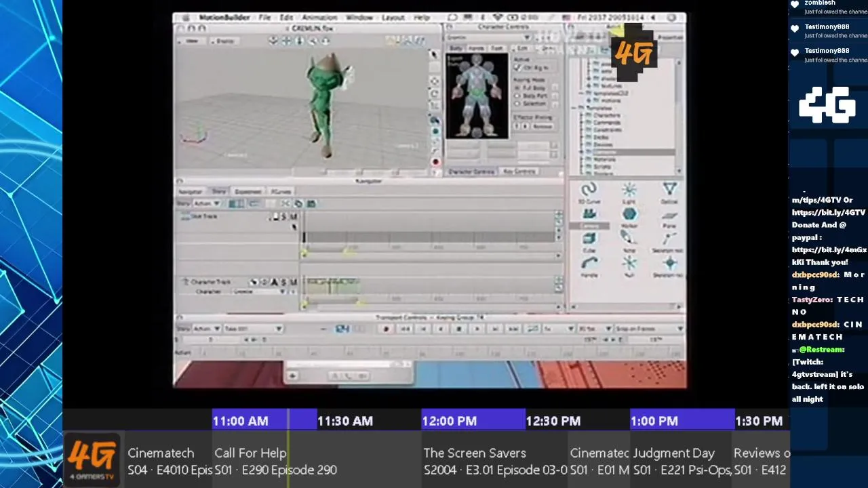Click the Play button in Transport Controls
This screenshot has height=488, width=868.
(x=477, y=329)
